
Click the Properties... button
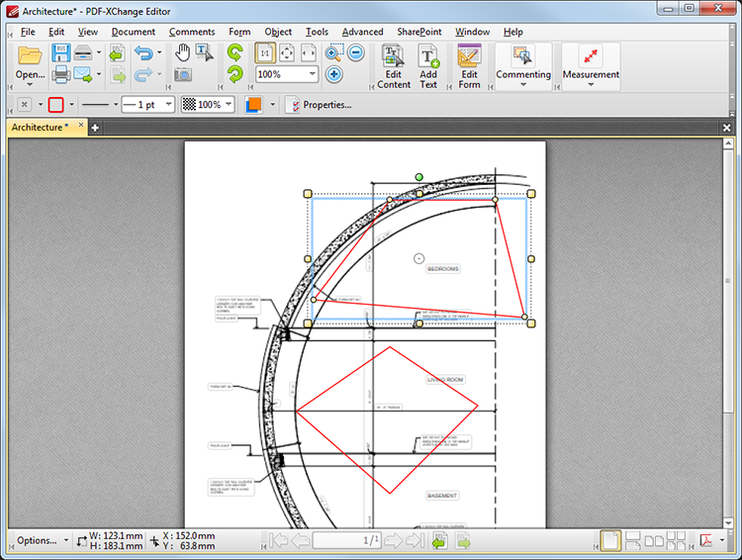319,104
